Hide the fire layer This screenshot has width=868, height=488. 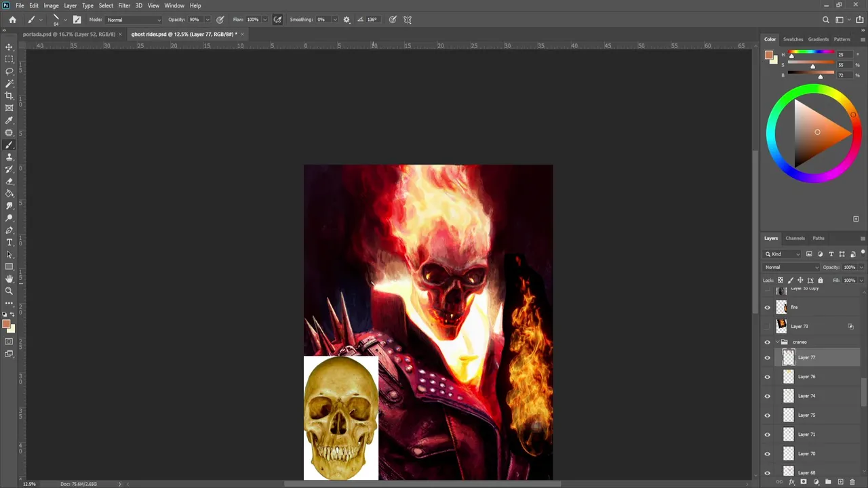click(768, 308)
